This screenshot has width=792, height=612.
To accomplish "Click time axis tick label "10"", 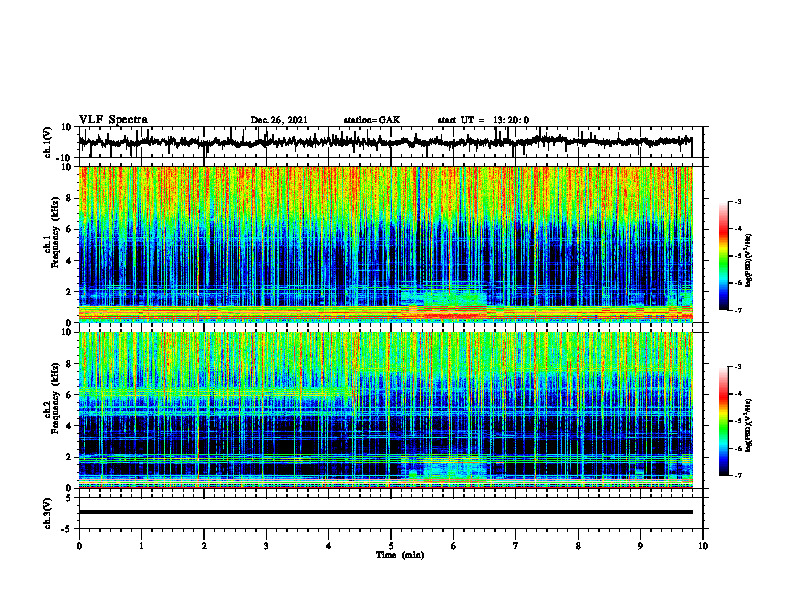I will 703,546.
